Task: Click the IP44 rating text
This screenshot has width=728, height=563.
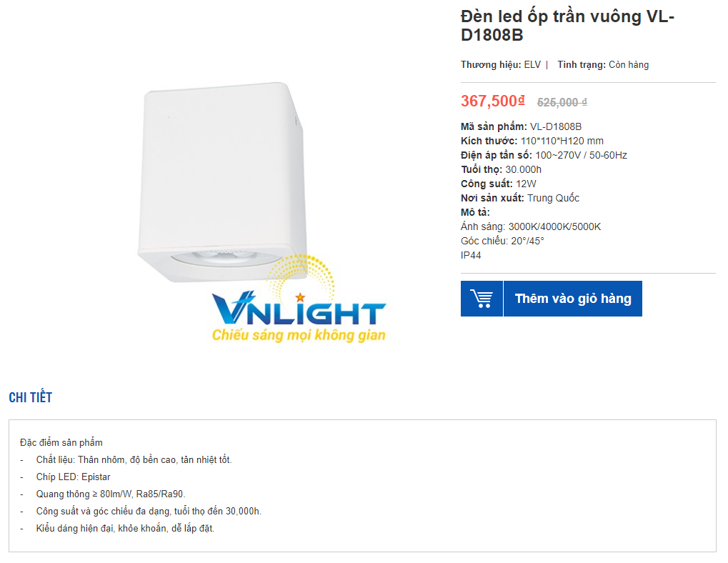Action: (x=472, y=255)
